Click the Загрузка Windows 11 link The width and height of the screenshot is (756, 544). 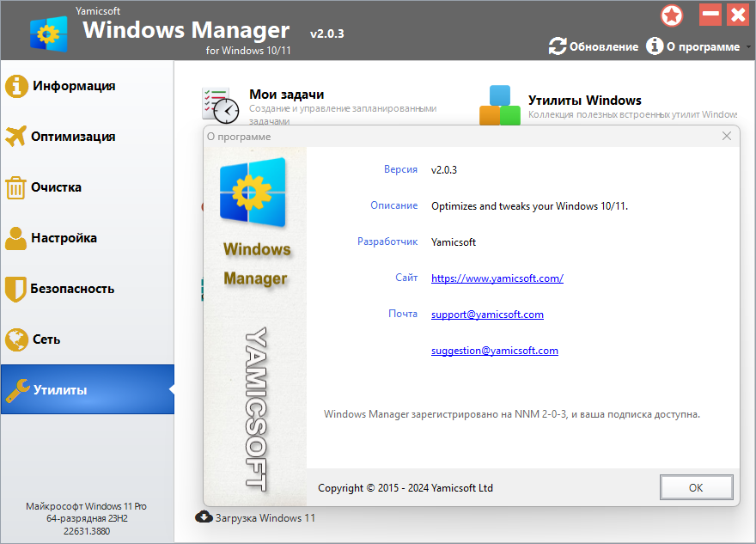coord(265,518)
